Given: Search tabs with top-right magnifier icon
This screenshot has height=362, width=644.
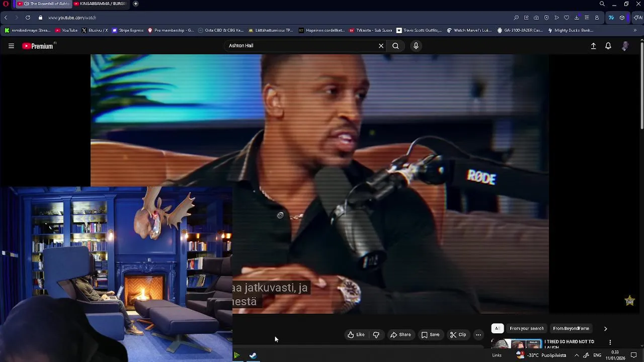Looking at the screenshot, I should [602, 4].
